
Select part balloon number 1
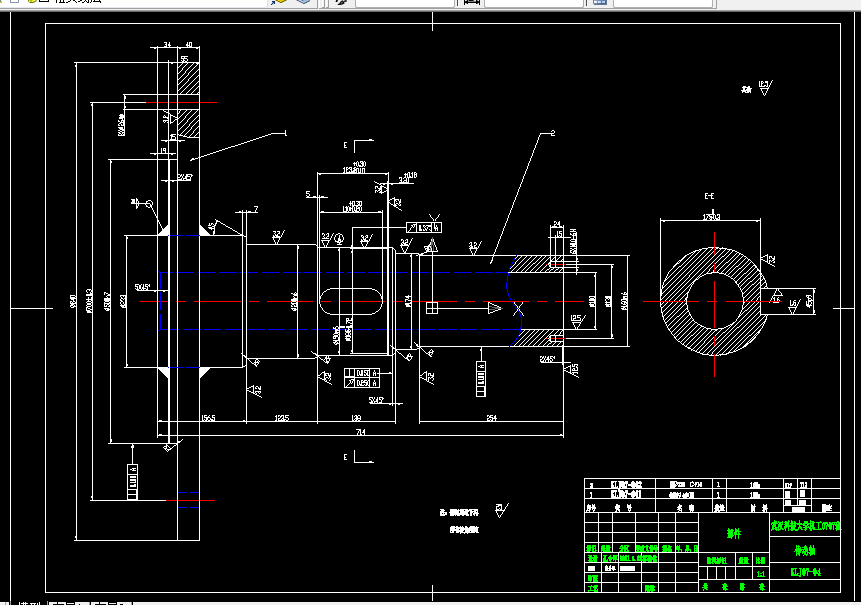click(285, 133)
